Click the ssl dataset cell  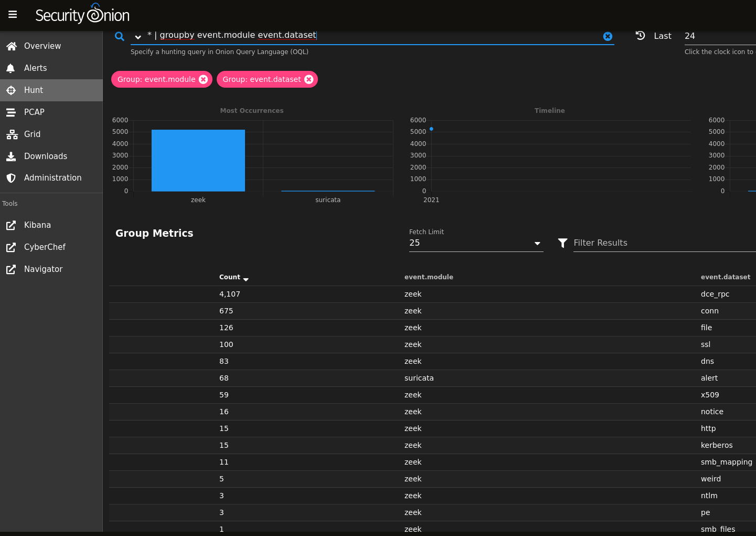[x=706, y=344]
